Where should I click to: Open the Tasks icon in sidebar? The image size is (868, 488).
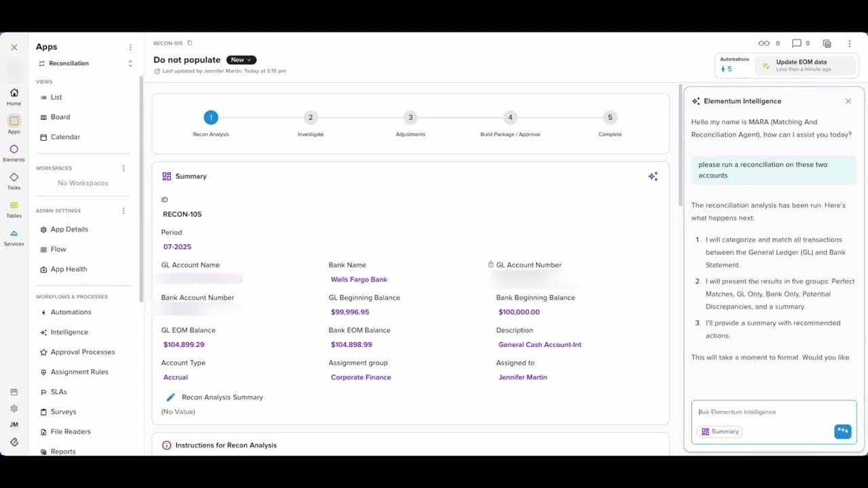[14, 178]
